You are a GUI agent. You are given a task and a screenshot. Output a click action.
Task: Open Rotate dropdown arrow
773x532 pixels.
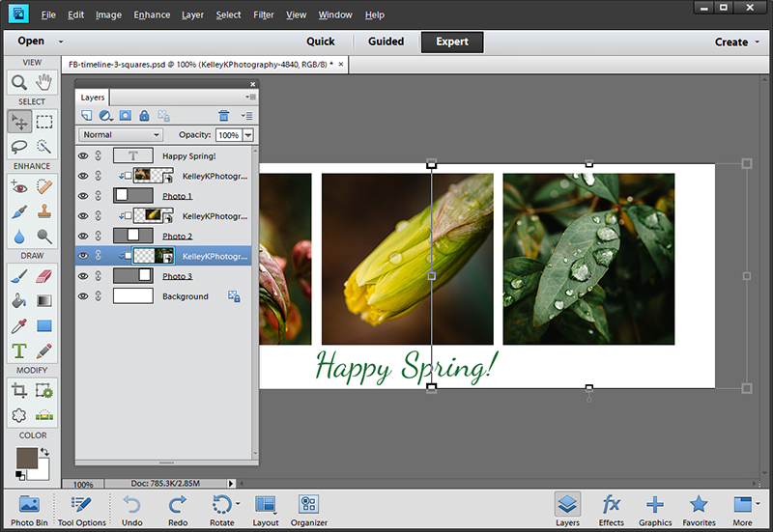238,503
